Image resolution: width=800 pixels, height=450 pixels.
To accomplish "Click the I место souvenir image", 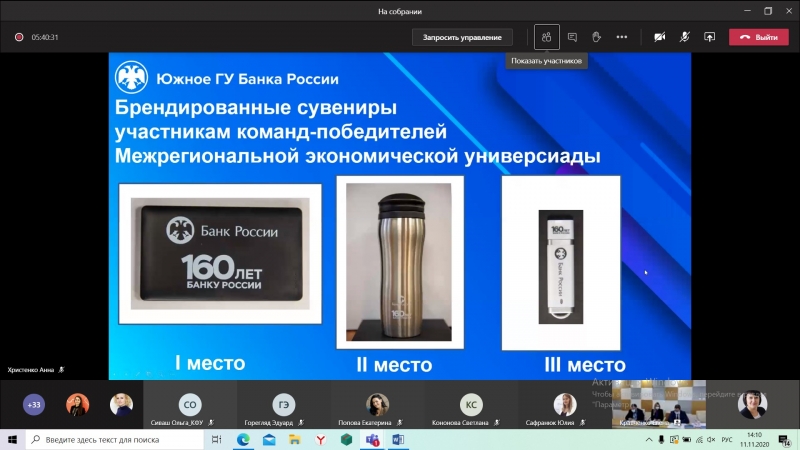I will [220, 254].
